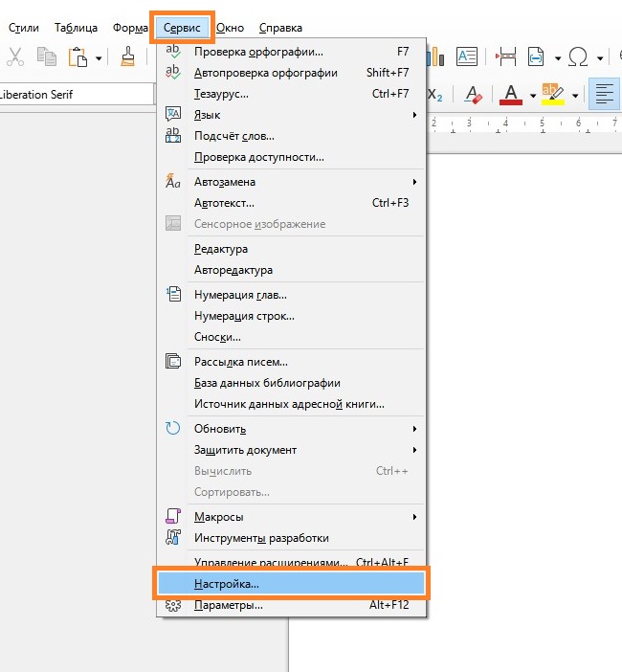Open the Paste dropdown arrow
622x672 pixels.
pyautogui.click(x=99, y=58)
